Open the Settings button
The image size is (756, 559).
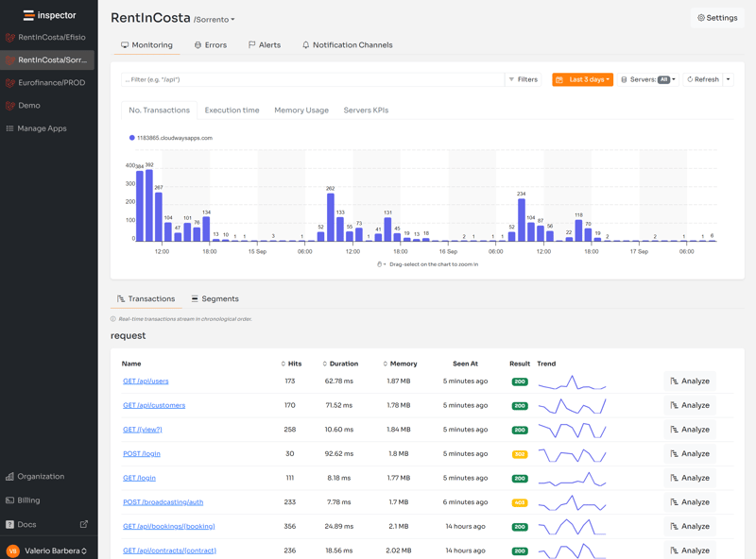pyautogui.click(x=716, y=17)
